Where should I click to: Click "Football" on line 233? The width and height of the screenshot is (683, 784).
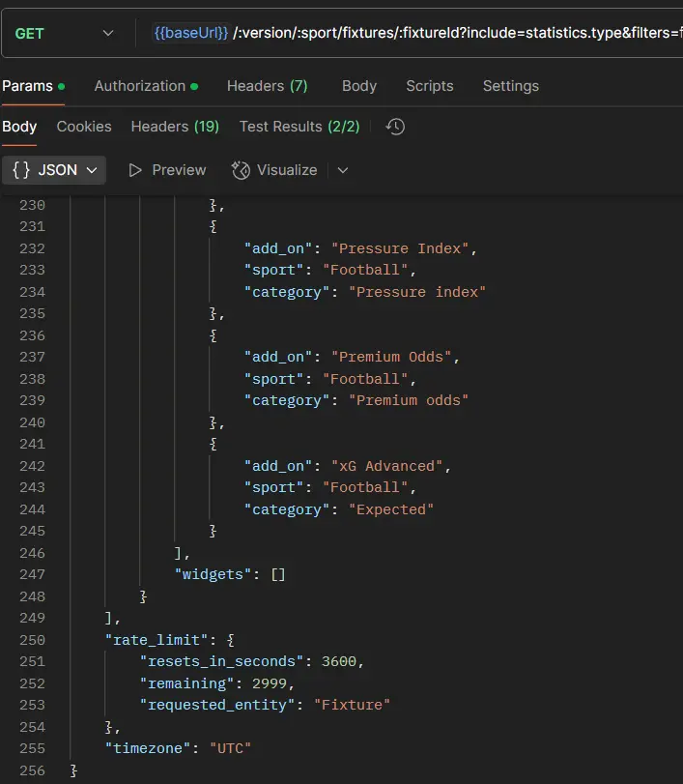(x=365, y=270)
